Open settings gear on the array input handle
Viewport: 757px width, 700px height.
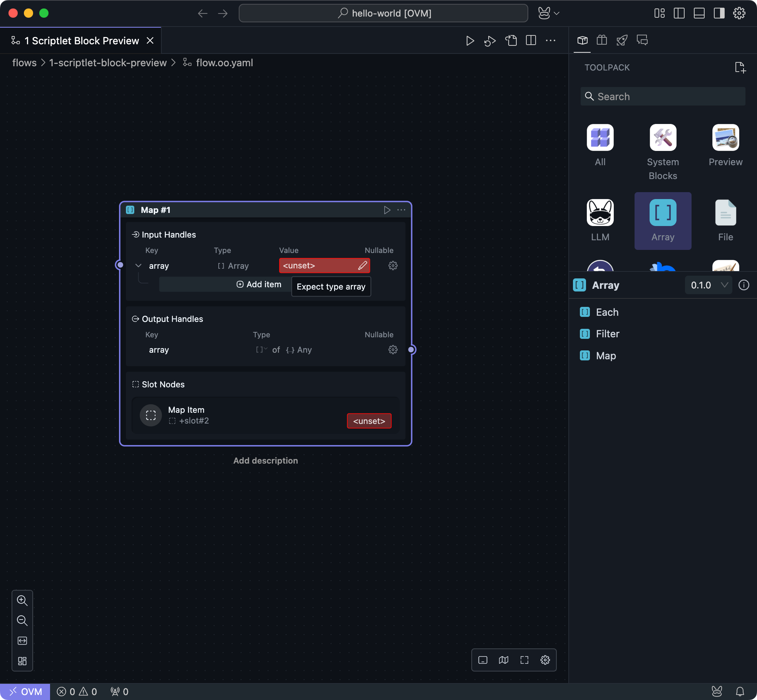(x=393, y=266)
